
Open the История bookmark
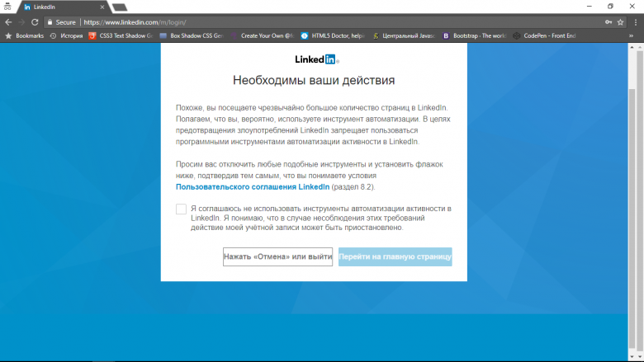coord(66,35)
